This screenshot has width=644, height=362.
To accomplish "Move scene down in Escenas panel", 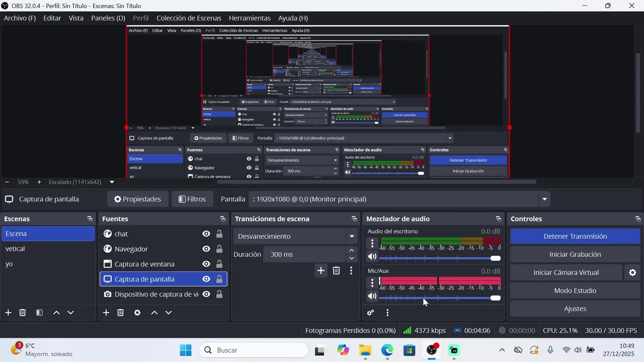I will pos(70,313).
